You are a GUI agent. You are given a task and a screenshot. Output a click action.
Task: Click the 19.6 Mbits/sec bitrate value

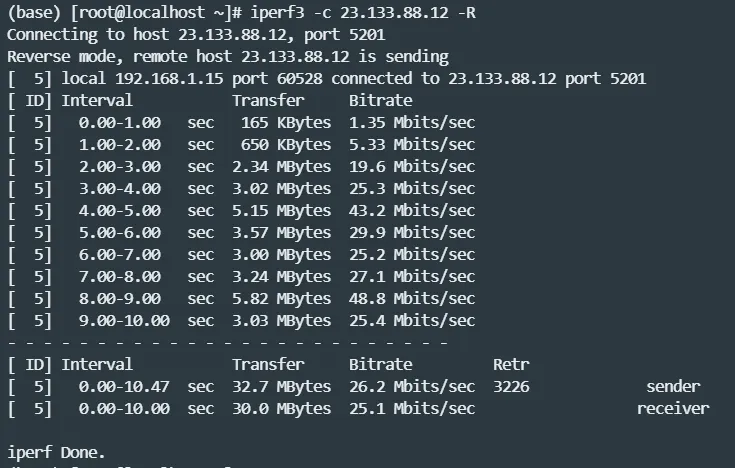click(x=411, y=166)
